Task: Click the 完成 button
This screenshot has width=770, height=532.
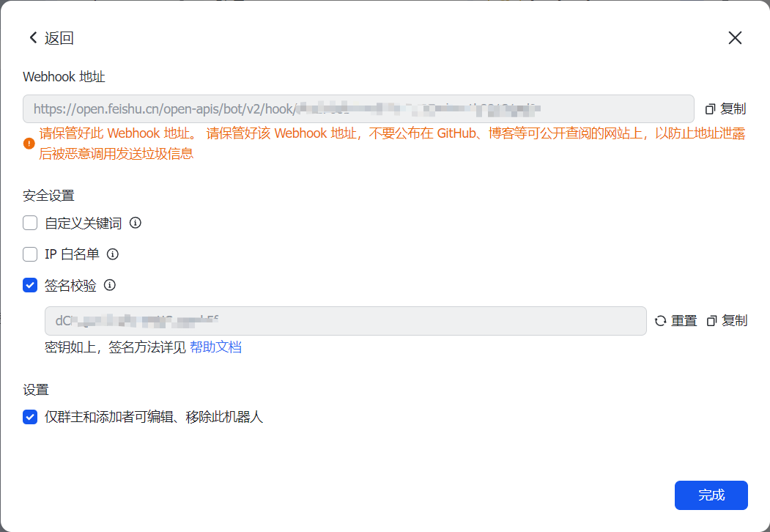Action: point(711,495)
